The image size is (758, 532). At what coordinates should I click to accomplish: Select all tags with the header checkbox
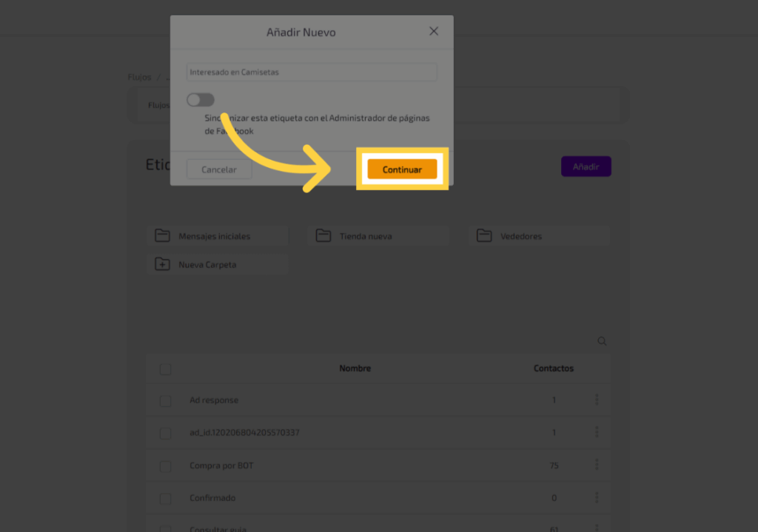click(166, 368)
